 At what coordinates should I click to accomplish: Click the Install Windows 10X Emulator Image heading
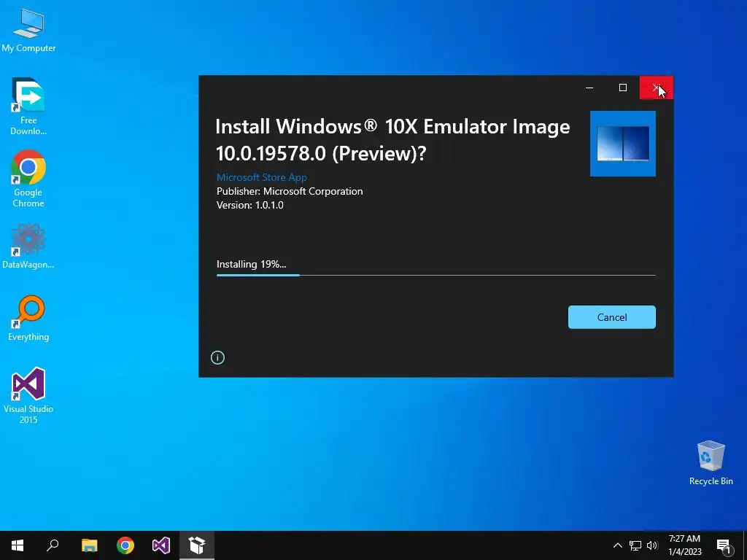(x=392, y=140)
